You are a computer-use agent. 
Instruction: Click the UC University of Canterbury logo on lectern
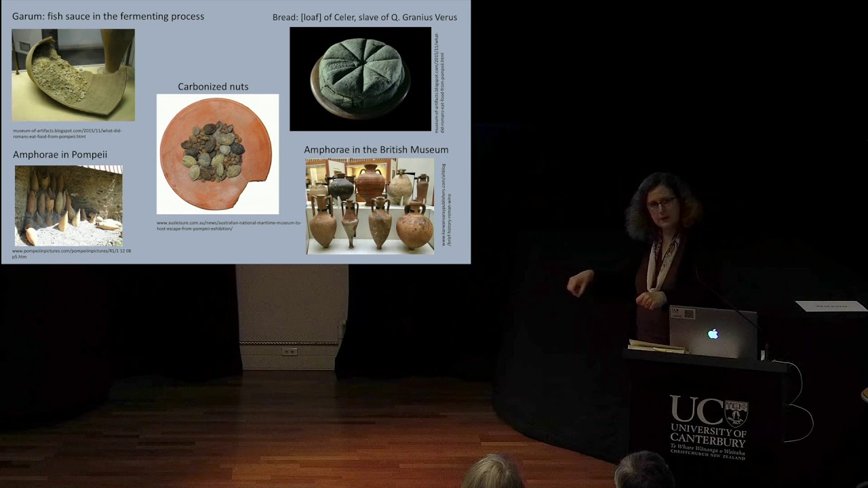coord(709,428)
